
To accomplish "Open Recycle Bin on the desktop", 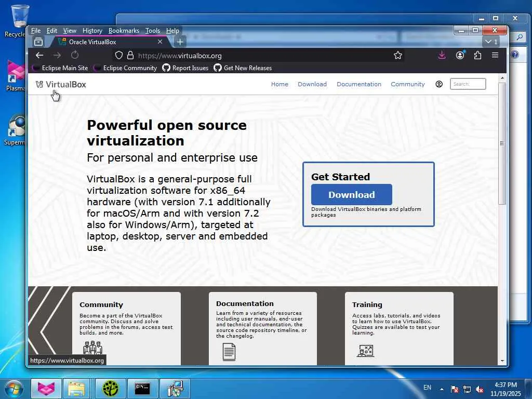I will [15, 20].
